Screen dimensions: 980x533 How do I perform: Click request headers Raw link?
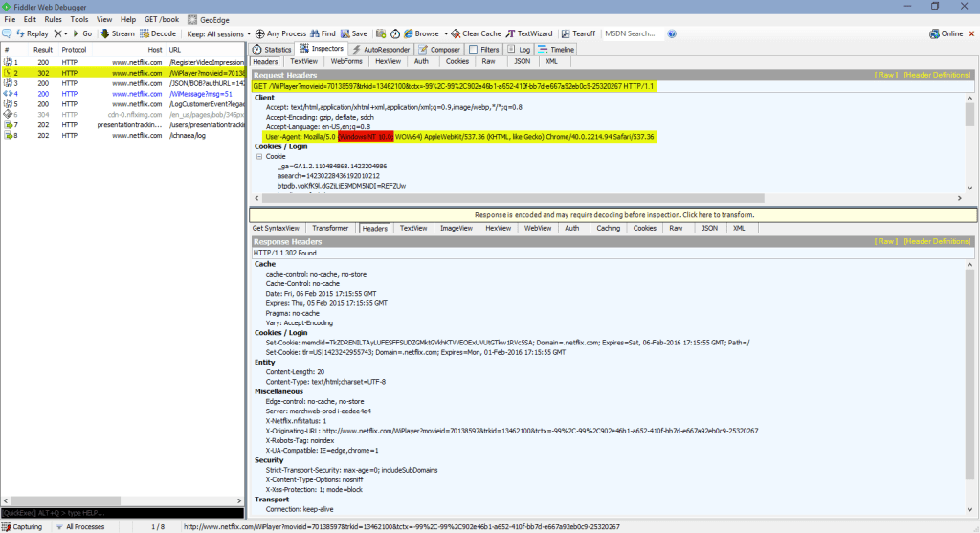click(x=885, y=75)
